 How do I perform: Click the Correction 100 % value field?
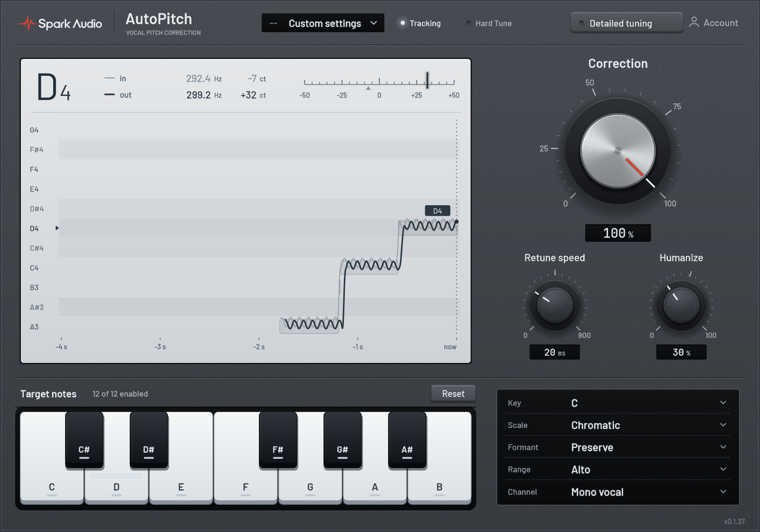[618, 233]
